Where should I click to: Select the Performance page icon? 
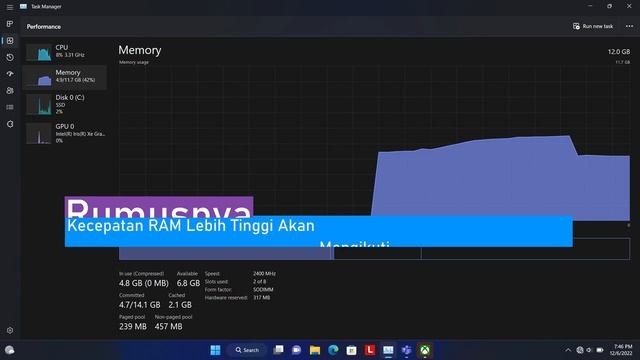click(10, 41)
